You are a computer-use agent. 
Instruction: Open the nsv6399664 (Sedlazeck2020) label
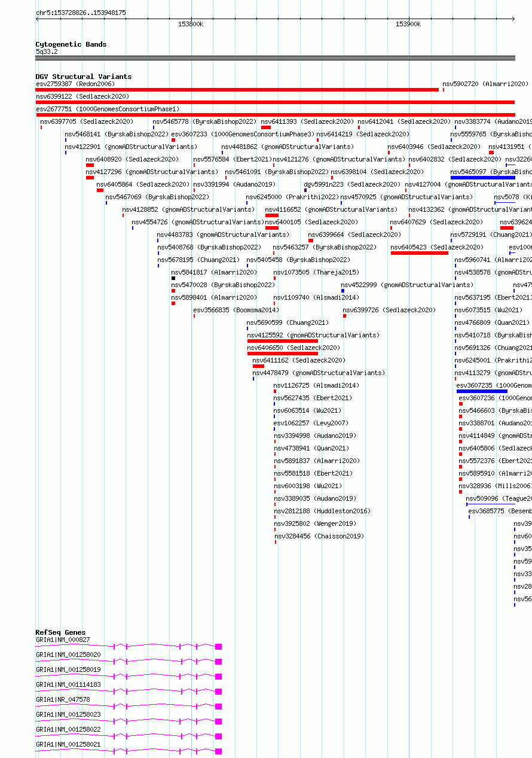tap(354, 235)
